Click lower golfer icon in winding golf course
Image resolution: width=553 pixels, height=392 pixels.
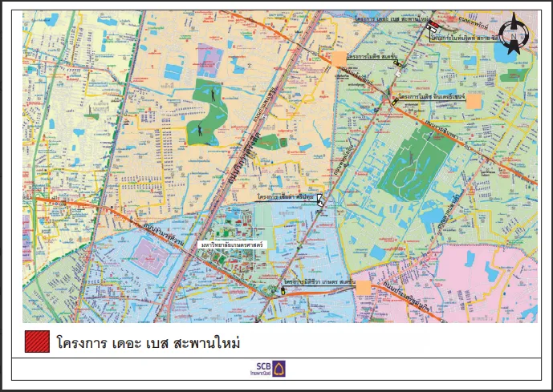tap(200, 131)
